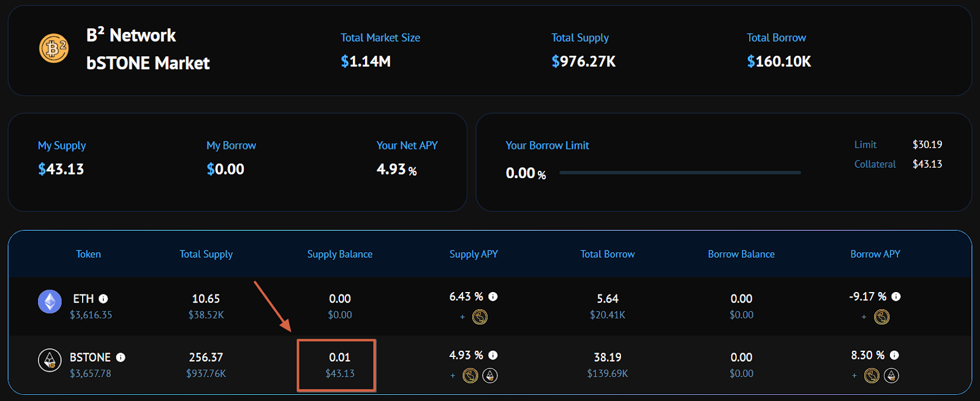Click the ETH token diamond icon
Image resolution: width=980 pixels, height=401 pixels.
(x=50, y=302)
